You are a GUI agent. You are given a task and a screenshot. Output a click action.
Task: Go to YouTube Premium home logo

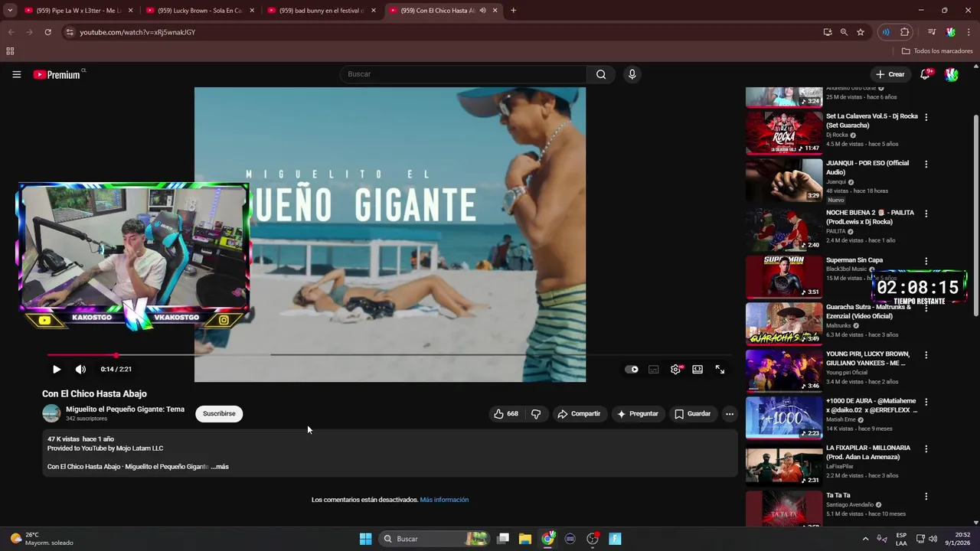(x=57, y=74)
